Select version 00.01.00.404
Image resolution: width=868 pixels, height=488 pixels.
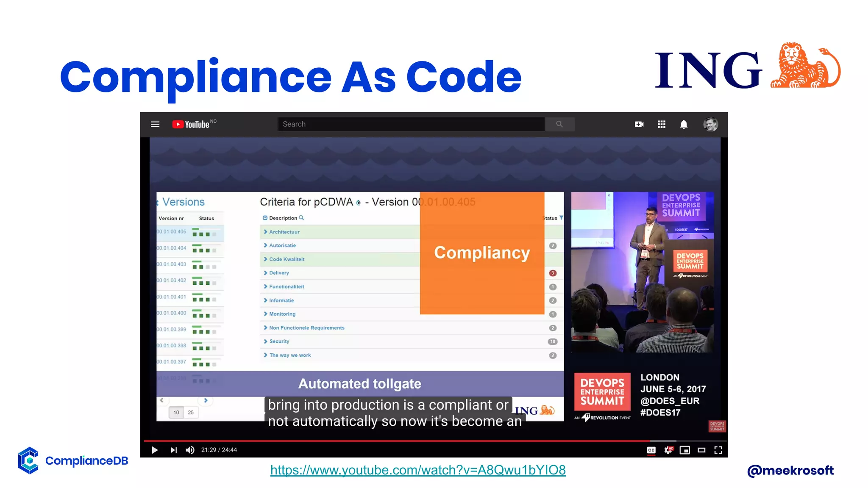tap(189, 249)
